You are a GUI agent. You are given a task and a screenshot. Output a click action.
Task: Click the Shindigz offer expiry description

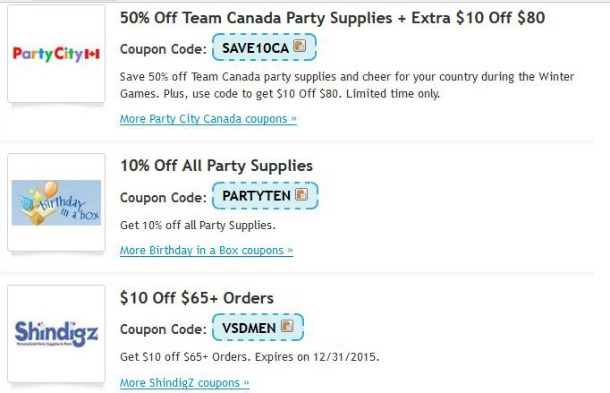(249, 357)
